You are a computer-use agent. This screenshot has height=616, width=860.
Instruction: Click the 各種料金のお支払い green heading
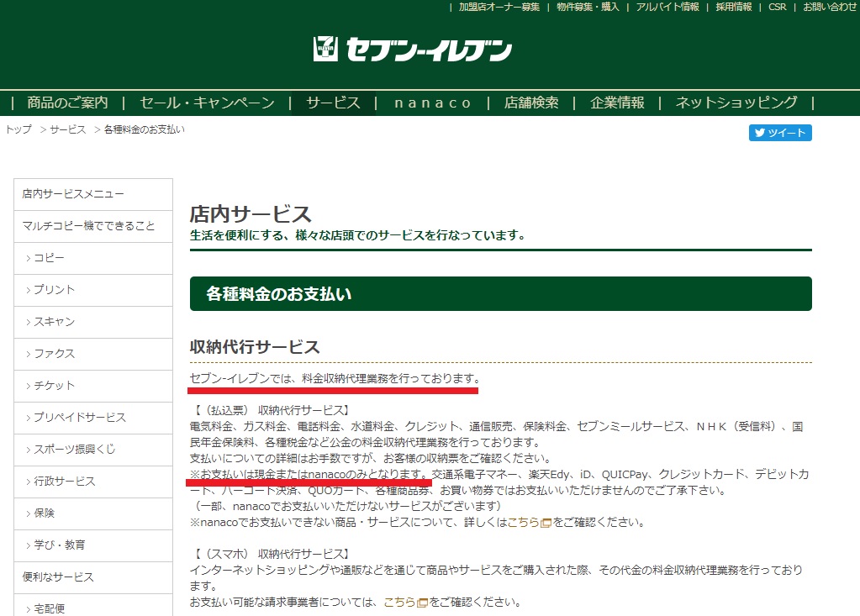pos(500,294)
